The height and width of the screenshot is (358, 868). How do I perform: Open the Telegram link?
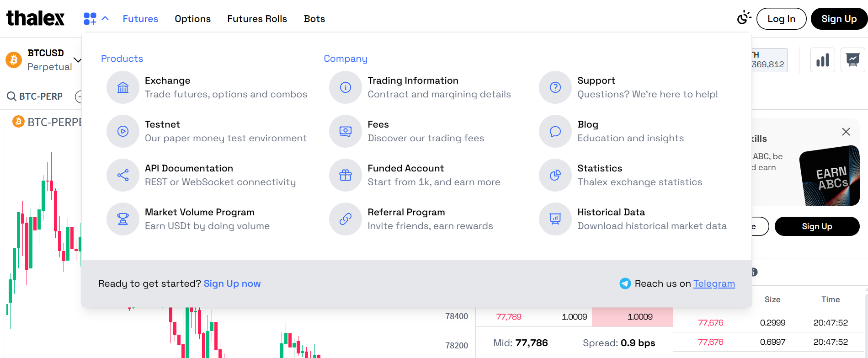coord(714,283)
